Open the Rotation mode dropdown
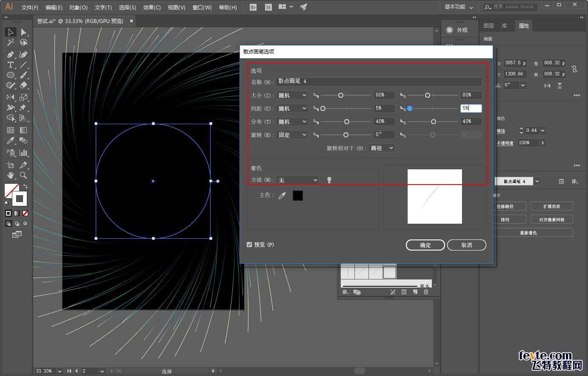Viewport: 588px width, 376px height. pyautogui.click(x=292, y=135)
